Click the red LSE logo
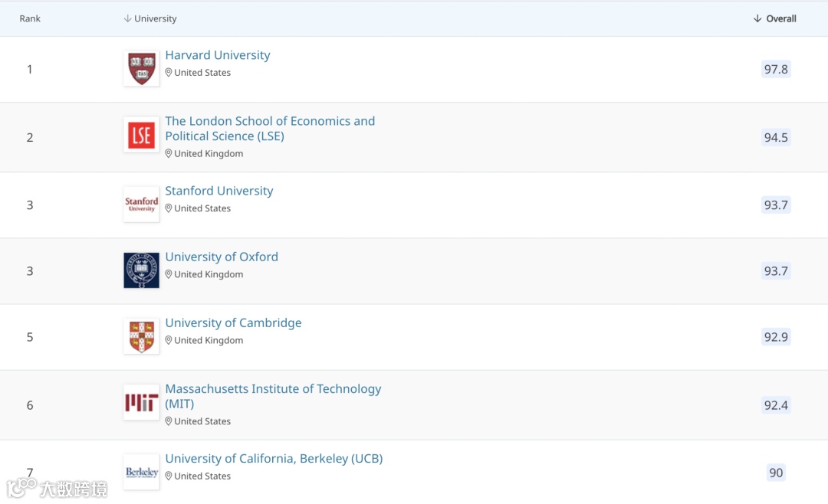Viewport: 828px width, 504px height. pos(141,135)
